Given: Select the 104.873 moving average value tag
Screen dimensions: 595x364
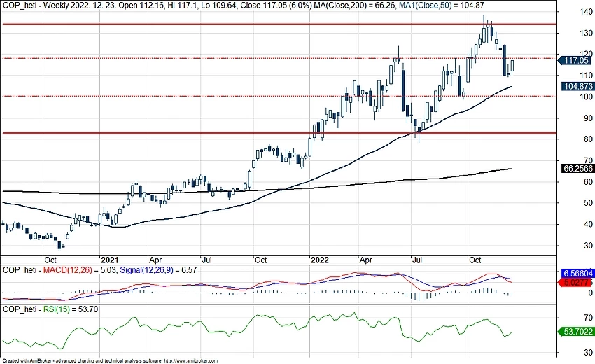Looking at the screenshot, I should point(577,86).
